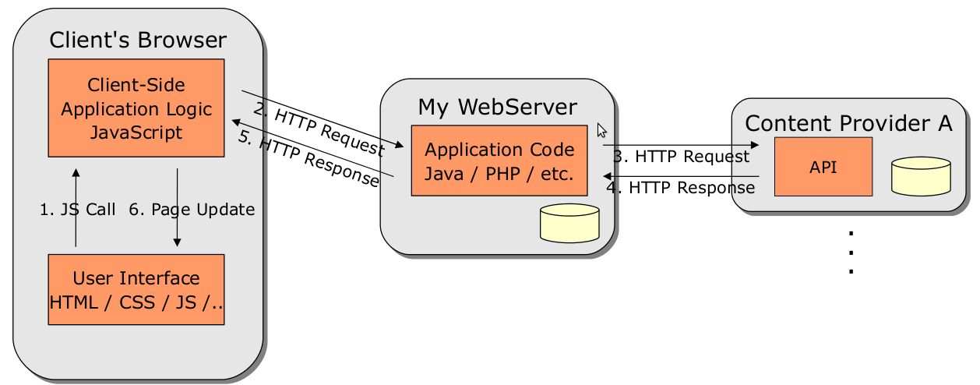Click the database cylinder in My WebServer
The height and width of the screenshot is (385, 980).
pyautogui.click(x=569, y=224)
